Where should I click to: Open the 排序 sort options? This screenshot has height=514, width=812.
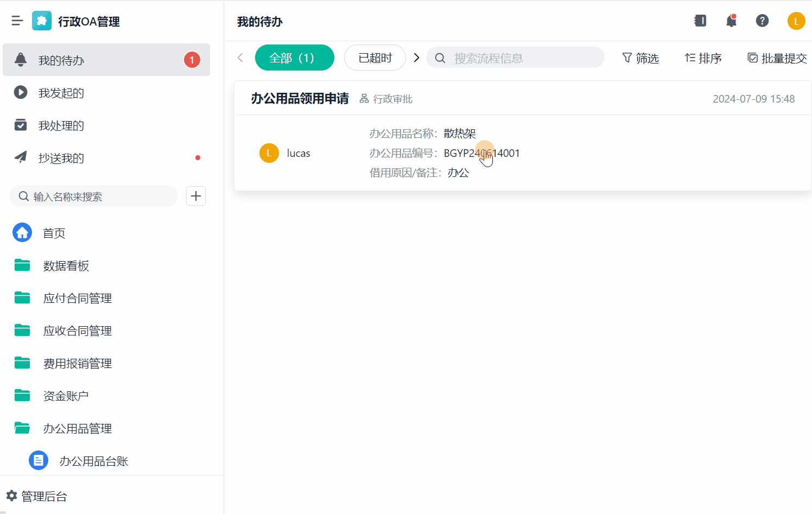click(703, 58)
